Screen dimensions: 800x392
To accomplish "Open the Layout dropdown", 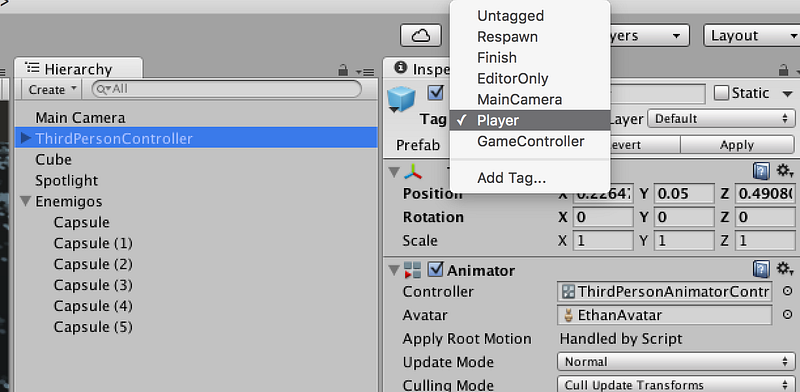I will [752, 36].
